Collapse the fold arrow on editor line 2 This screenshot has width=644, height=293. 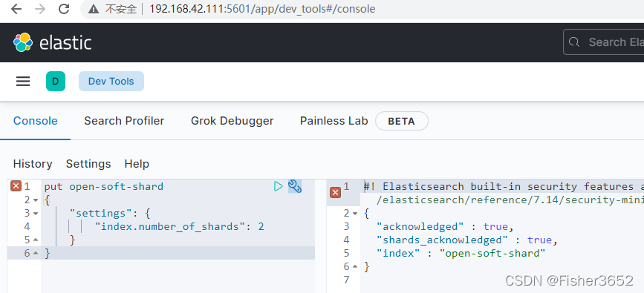[36, 200]
